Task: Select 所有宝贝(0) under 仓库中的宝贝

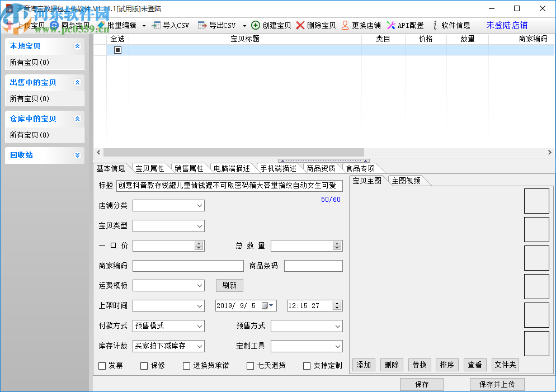Action: 30,135
